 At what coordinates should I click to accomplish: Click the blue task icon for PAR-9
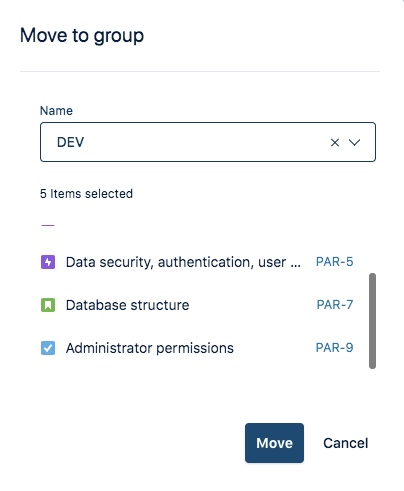(48, 348)
